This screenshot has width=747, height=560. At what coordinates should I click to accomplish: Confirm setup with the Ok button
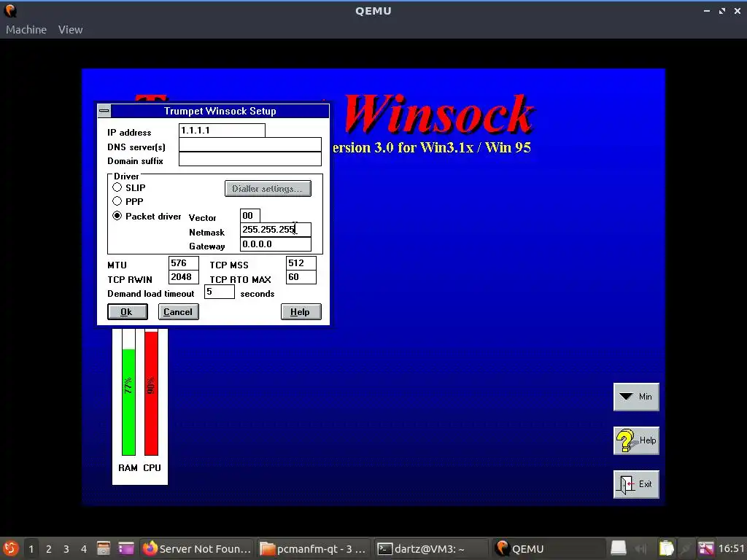[127, 312]
